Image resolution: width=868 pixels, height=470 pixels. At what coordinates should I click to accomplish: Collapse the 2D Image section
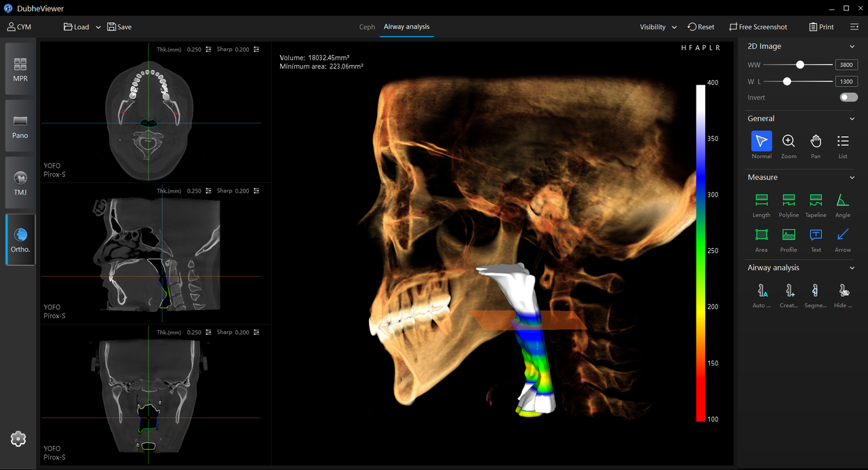tap(852, 47)
